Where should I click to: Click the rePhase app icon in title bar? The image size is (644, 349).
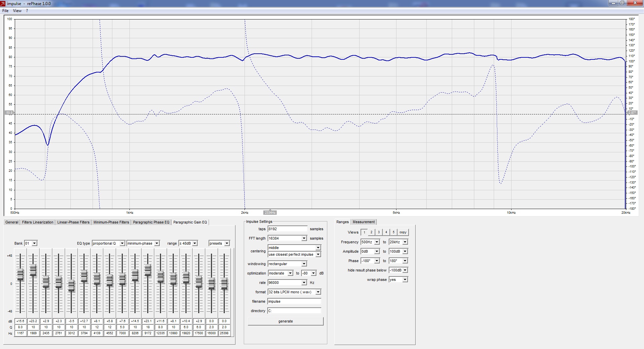(x=3, y=3)
